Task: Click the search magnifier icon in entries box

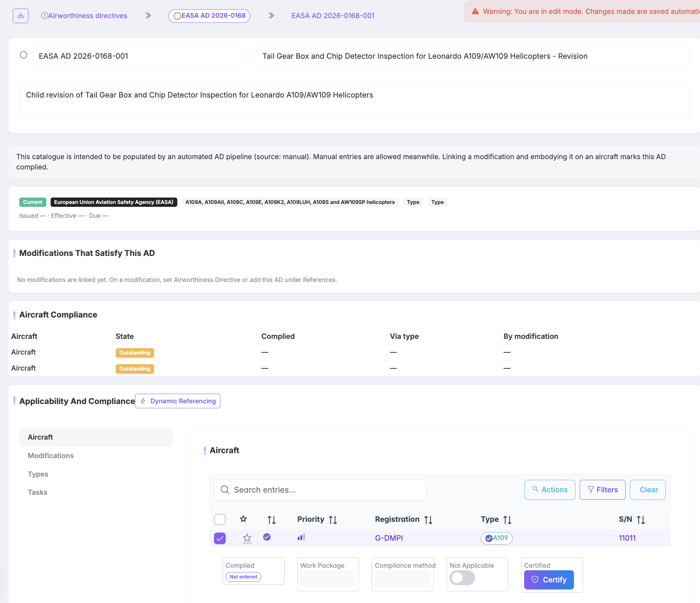Action: click(225, 490)
